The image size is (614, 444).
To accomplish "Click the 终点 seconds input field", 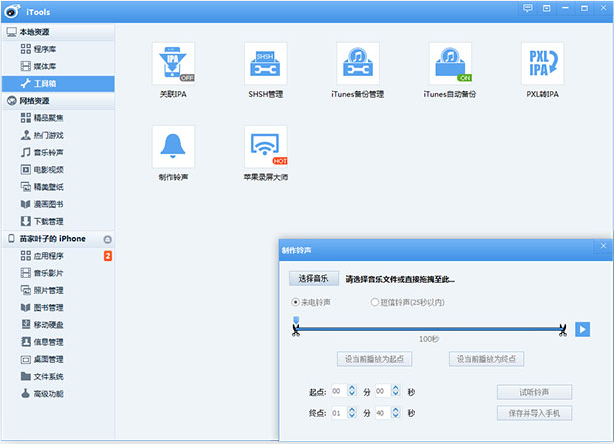I will [x=383, y=413].
